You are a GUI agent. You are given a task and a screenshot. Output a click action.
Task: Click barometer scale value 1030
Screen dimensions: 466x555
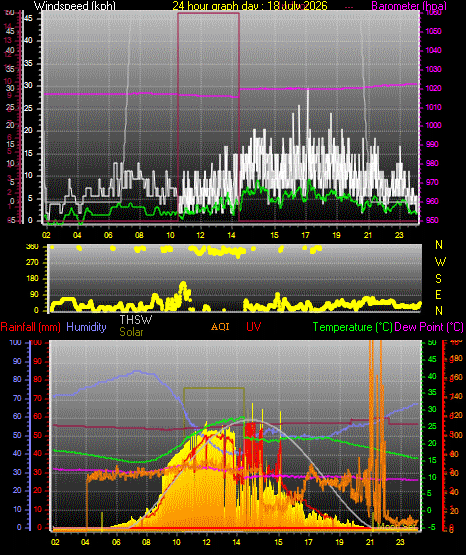[433, 69]
